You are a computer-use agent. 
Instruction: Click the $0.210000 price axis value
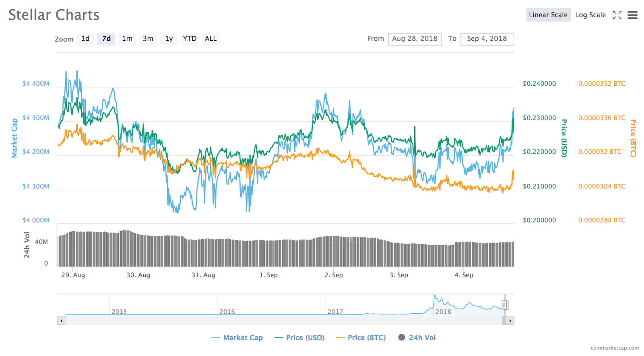pos(539,186)
